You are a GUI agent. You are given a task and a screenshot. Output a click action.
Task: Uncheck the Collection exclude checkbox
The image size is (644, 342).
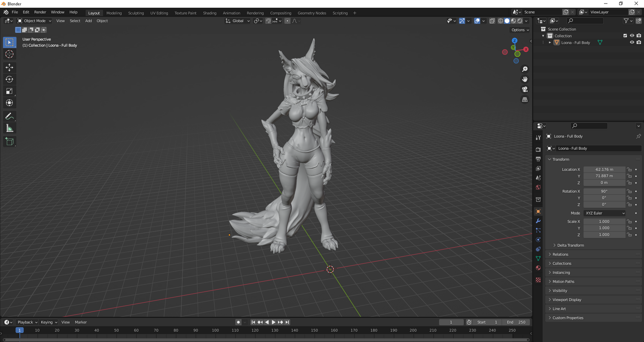tap(625, 36)
